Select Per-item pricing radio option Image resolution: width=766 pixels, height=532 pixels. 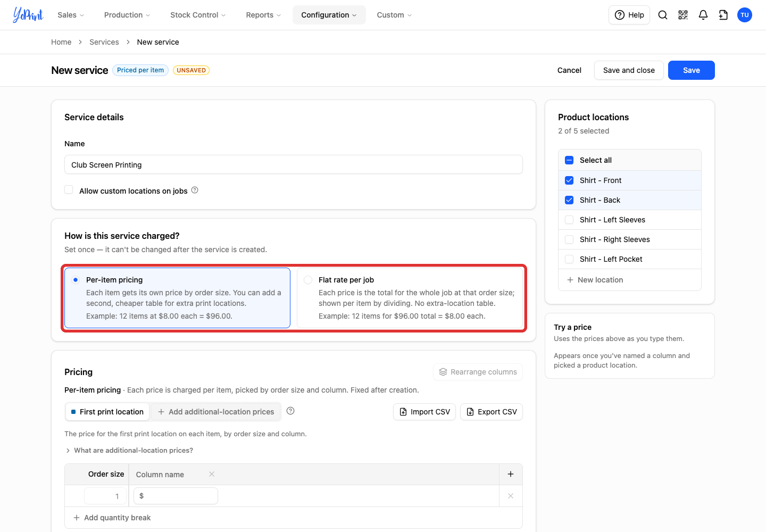click(x=76, y=280)
